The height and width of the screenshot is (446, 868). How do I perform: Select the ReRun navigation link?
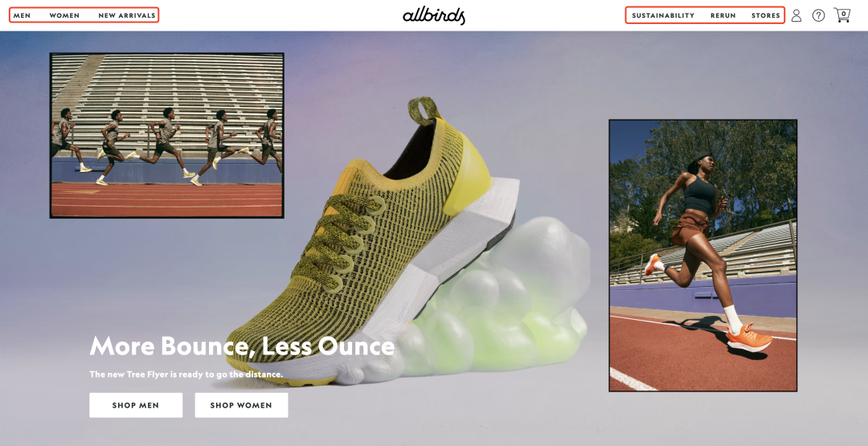click(723, 15)
